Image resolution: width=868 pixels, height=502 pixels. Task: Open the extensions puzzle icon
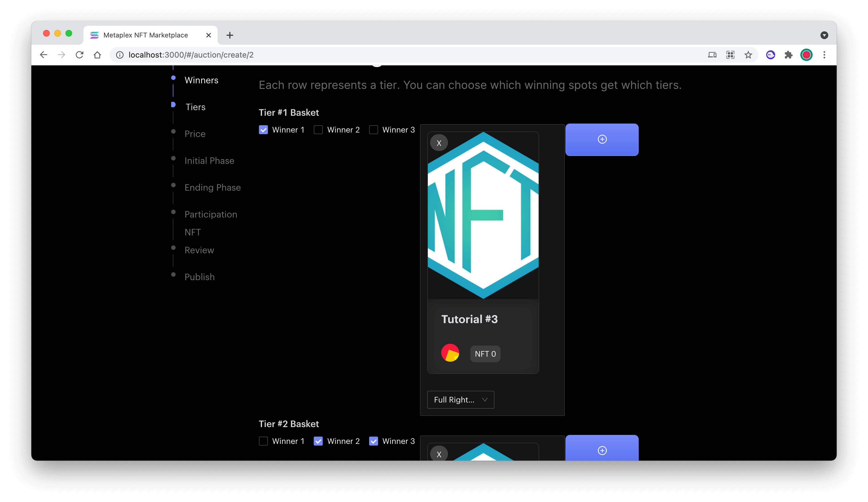coord(788,55)
